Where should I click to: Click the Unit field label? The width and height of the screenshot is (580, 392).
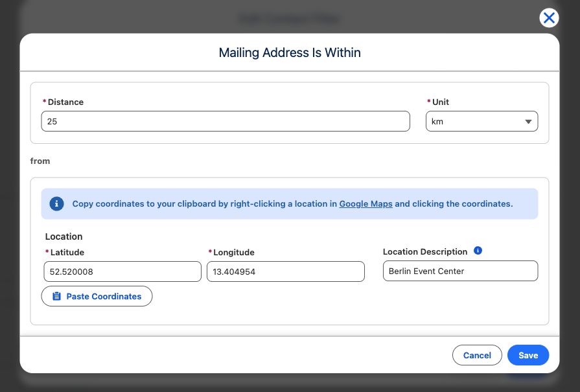click(x=441, y=102)
